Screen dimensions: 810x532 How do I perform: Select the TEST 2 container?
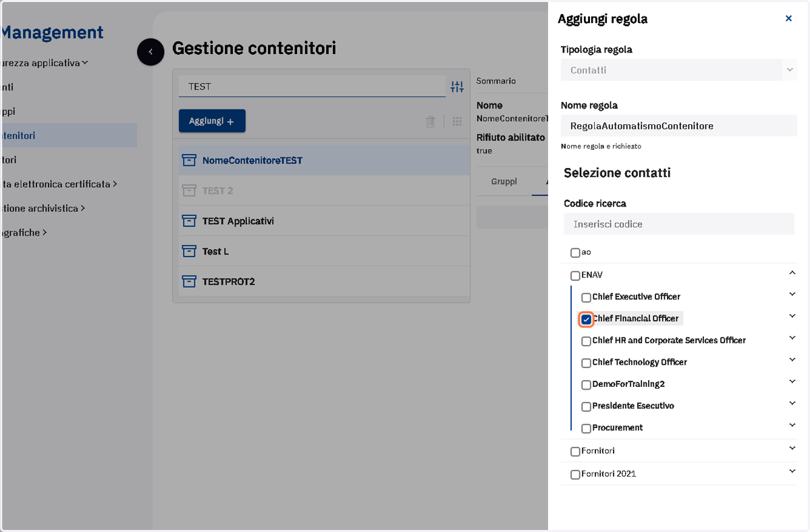coord(324,190)
